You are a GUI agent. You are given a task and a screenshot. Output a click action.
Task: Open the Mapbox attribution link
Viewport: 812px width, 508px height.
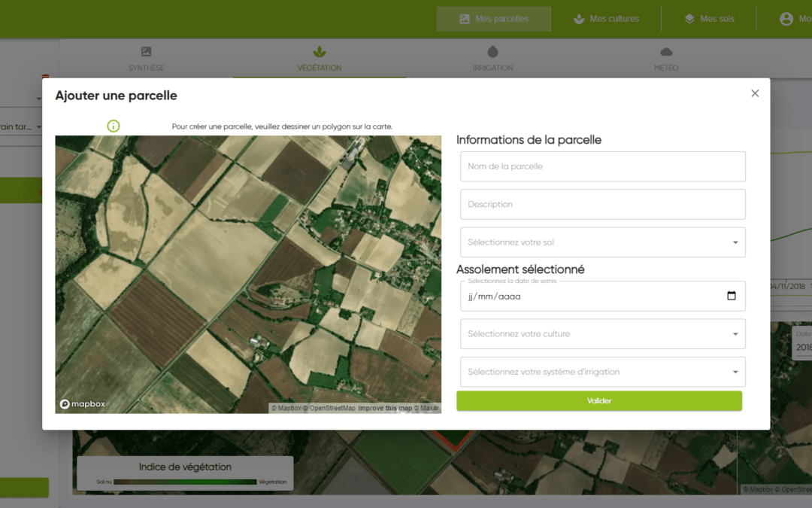pos(286,408)
